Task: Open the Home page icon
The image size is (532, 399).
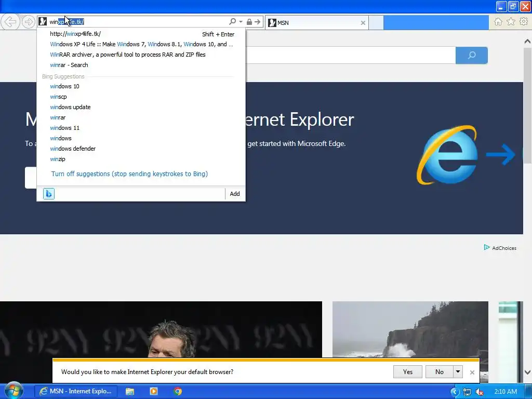Action: tap(498, 22)
